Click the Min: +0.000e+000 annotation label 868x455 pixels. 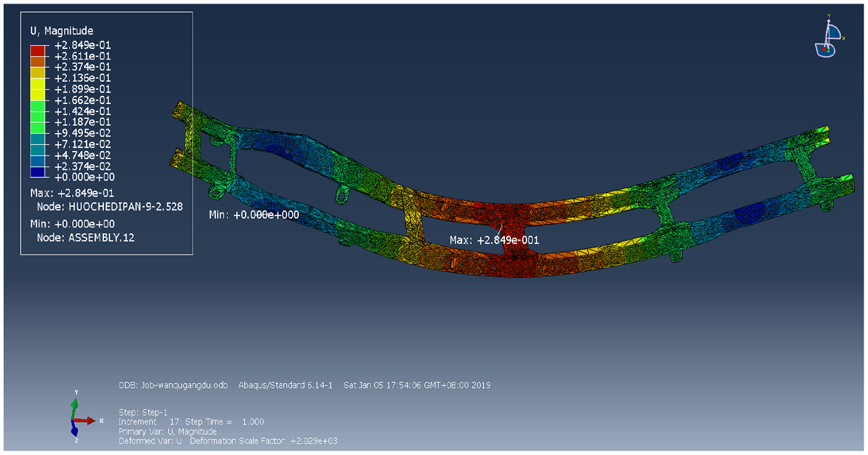(x=254, y=214)
